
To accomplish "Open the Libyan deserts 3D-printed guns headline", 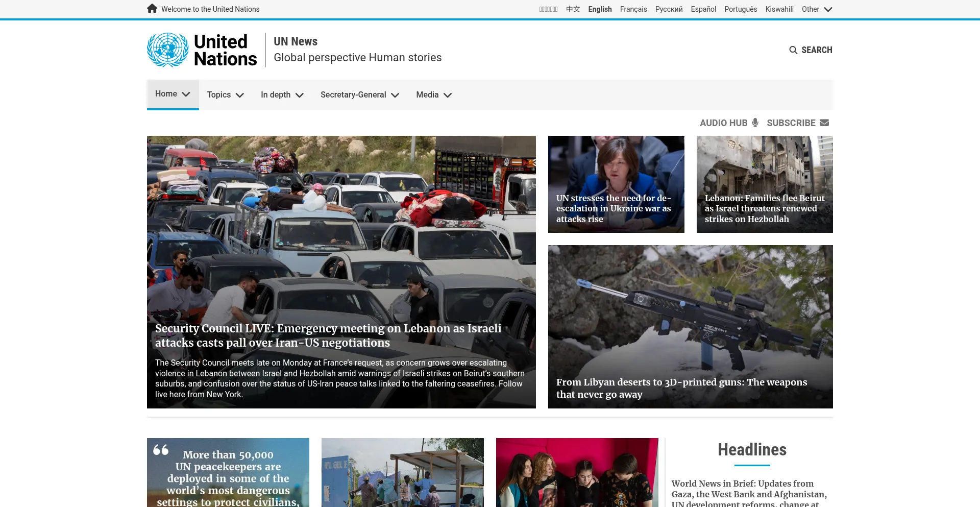I will (681, 388).
